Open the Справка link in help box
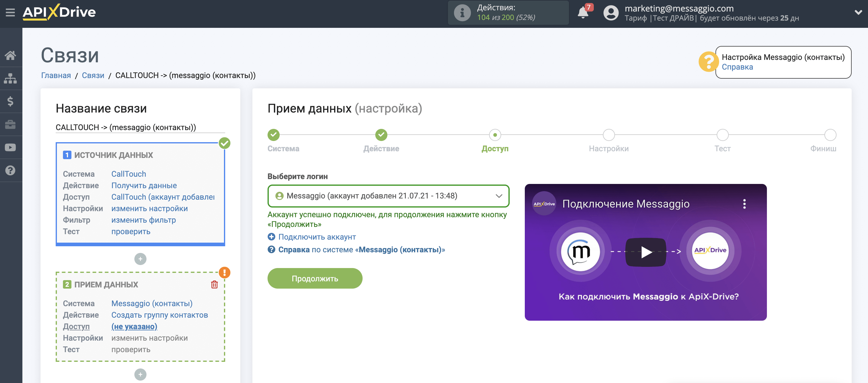 click(737, 67)
